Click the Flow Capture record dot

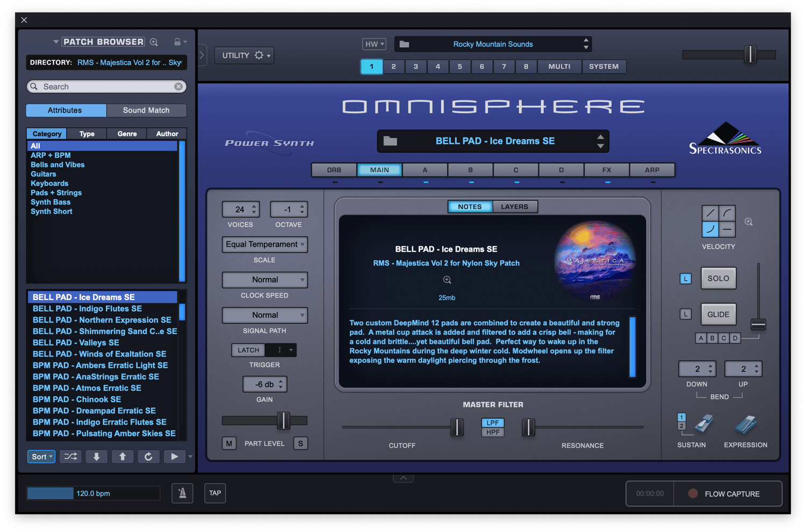pyautogui.click(x=693, y=493)
